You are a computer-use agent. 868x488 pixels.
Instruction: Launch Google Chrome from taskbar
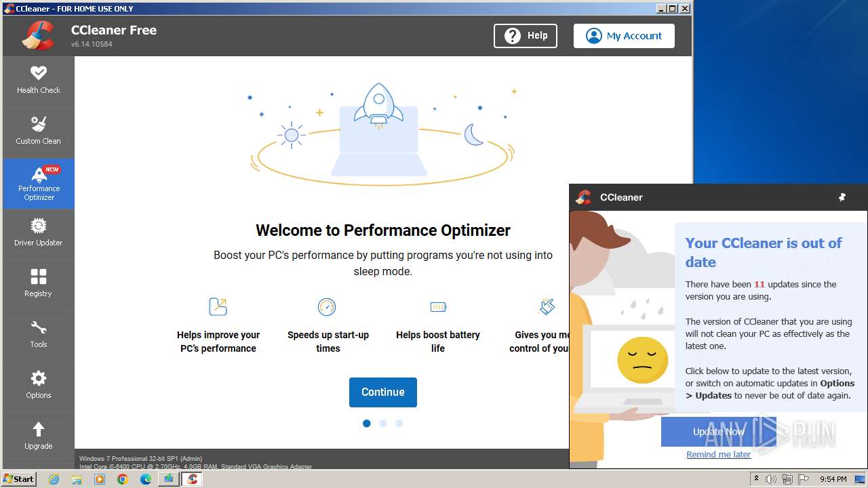123,479
